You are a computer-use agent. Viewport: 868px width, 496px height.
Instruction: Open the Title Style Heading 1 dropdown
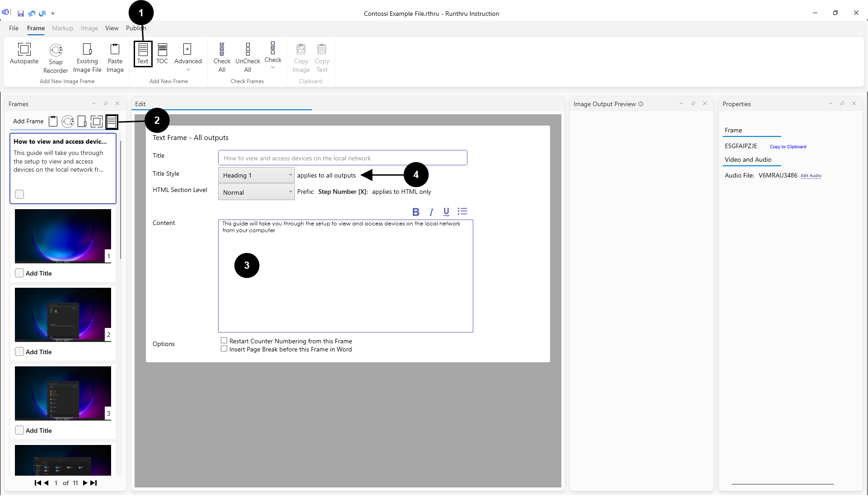pyautogui.click(x=256, y=175)
